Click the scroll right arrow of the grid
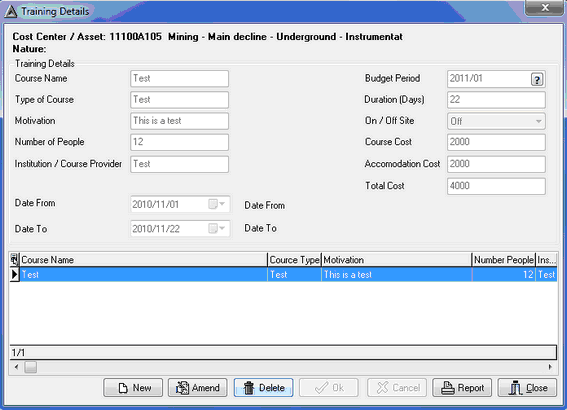 click(x=550, y=367)
